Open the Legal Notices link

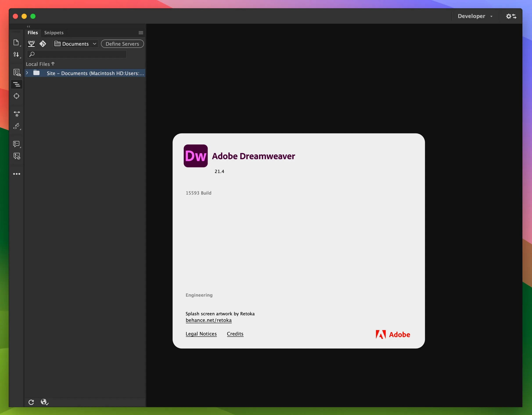point(201,334)
